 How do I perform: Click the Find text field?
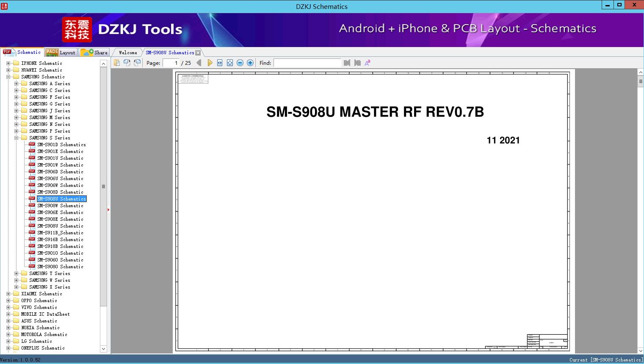pos(307,63)
